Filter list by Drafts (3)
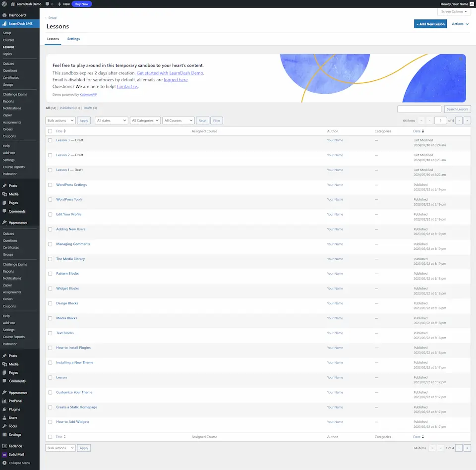The width and height of the screenshot is (476, 470). point(90,108)
